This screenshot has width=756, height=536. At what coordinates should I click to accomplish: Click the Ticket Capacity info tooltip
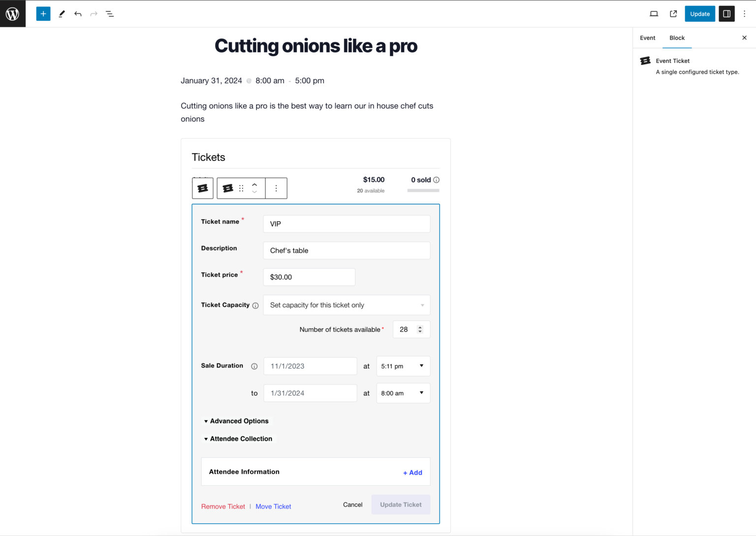tap(255, 305)
